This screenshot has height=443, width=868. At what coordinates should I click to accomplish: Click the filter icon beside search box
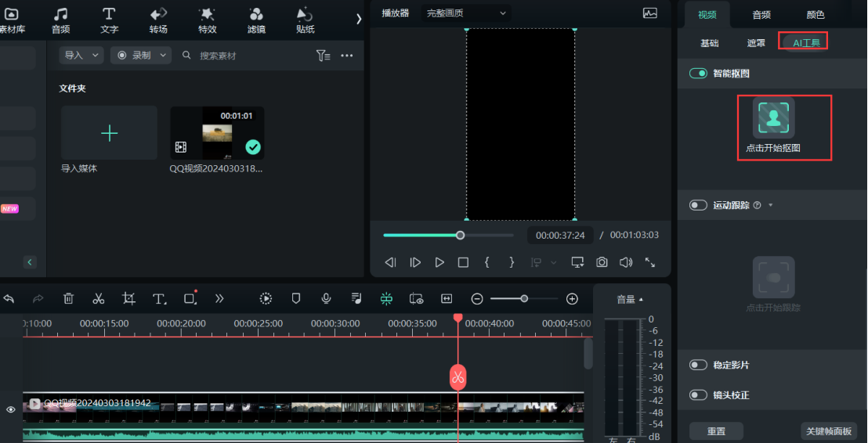323,56
